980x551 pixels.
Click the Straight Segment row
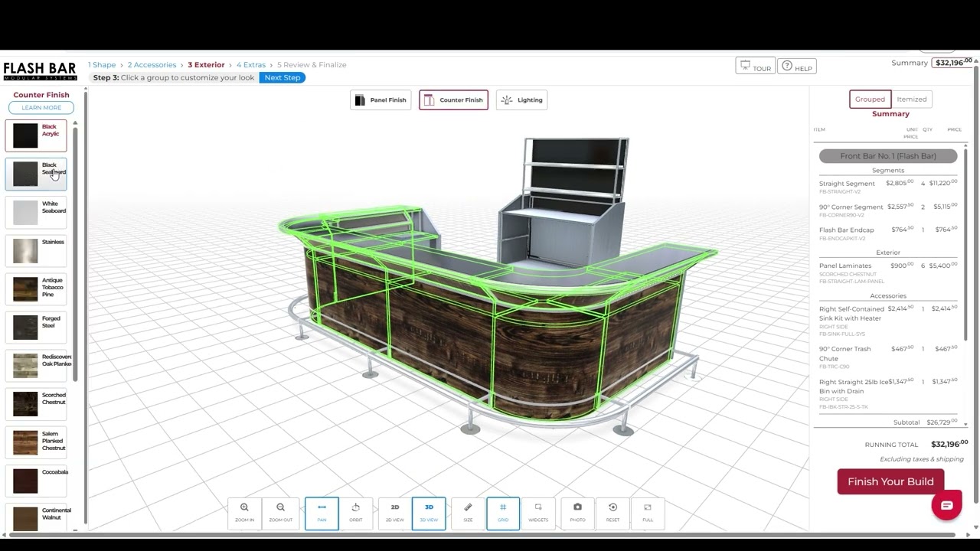tap(888, 187)
